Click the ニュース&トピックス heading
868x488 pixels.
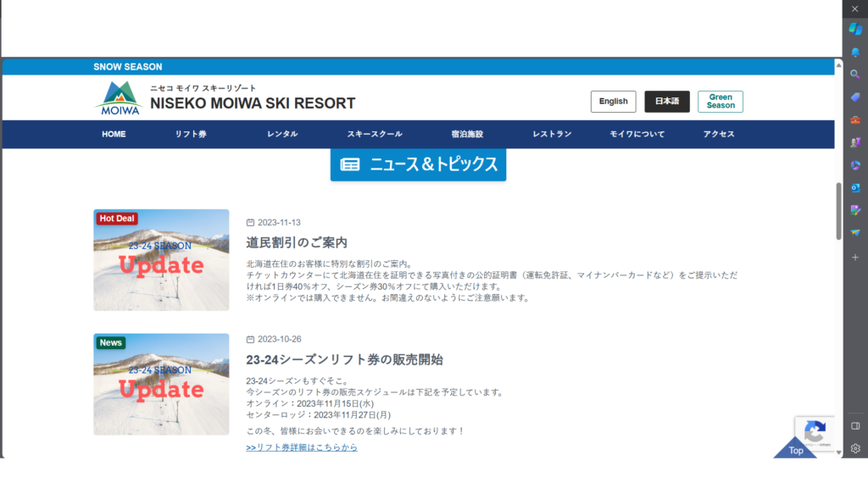pos(418,164)
